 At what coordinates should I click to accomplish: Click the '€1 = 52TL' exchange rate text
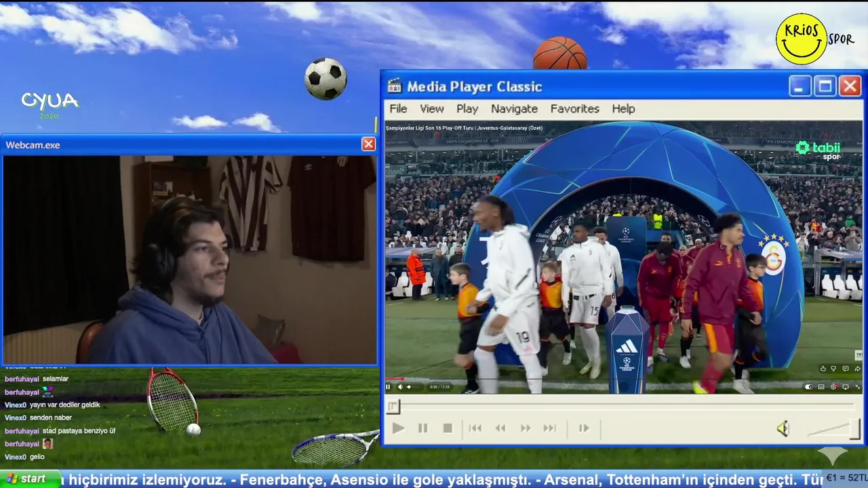tap(846, 479)
